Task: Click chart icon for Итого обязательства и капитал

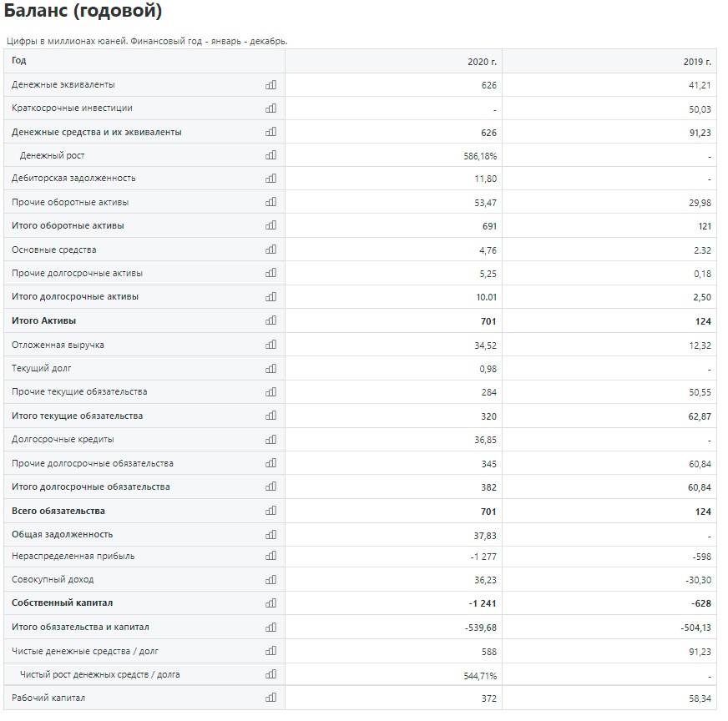Action: click(270, 627)
